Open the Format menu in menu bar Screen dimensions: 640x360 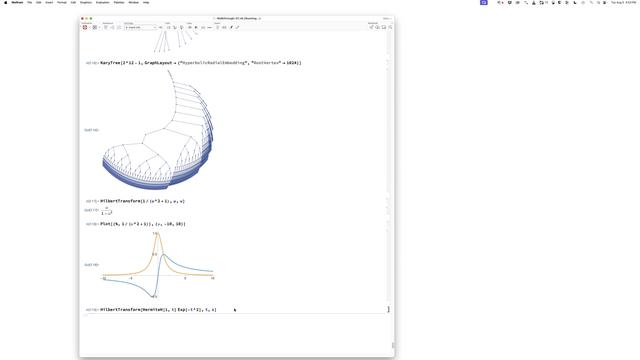(62, 2)
